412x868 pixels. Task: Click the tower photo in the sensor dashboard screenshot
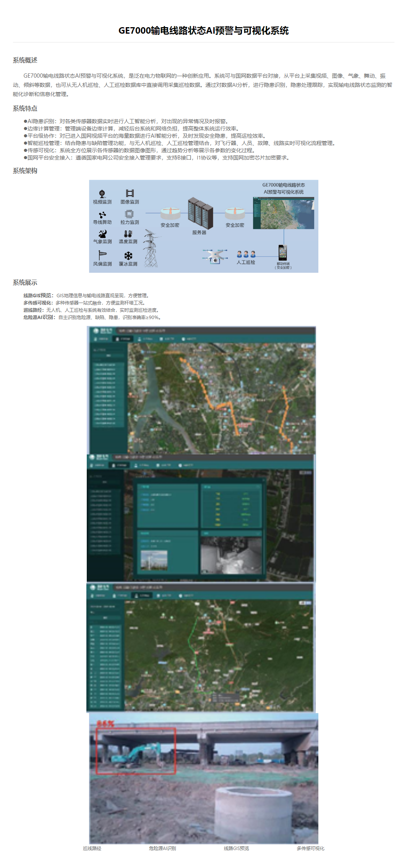tap(154, 560)
